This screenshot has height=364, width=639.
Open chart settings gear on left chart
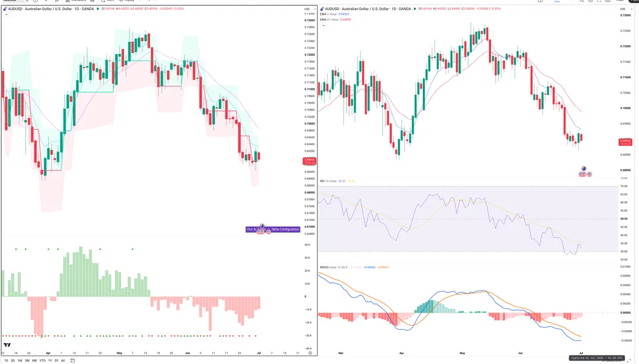point(310,353)
